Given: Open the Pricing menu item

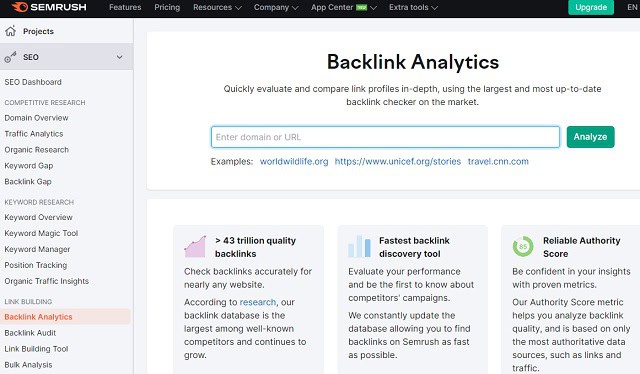Looking at the screenshot, I should 167,7.
